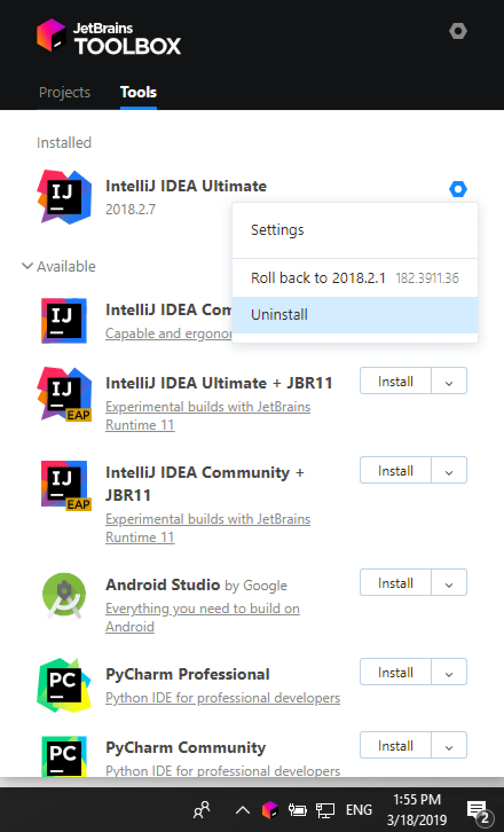The width and height of the screenshot is (504, 832).
Task: Install PyCharm Community
Action: (x=395, y=746)
